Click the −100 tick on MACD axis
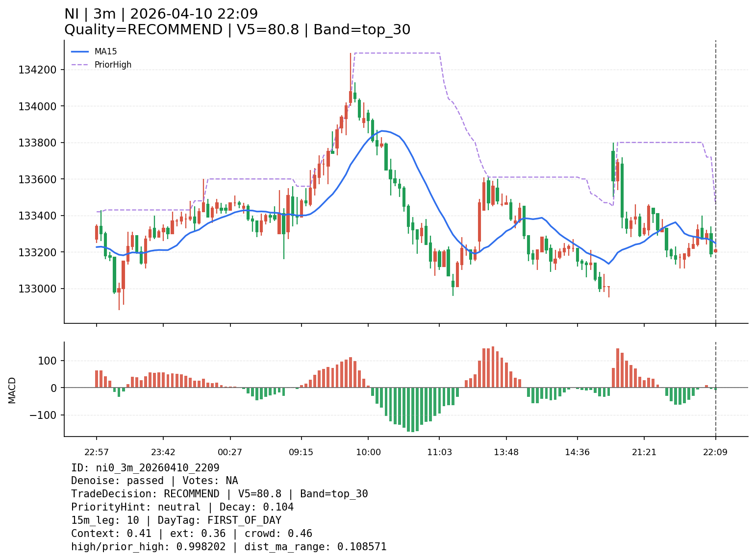The height and width of the screenshot is (560, 755). [44, 415]
